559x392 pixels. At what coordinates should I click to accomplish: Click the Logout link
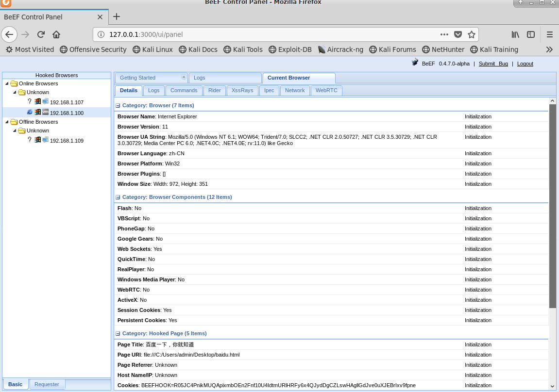pos(525,64)
